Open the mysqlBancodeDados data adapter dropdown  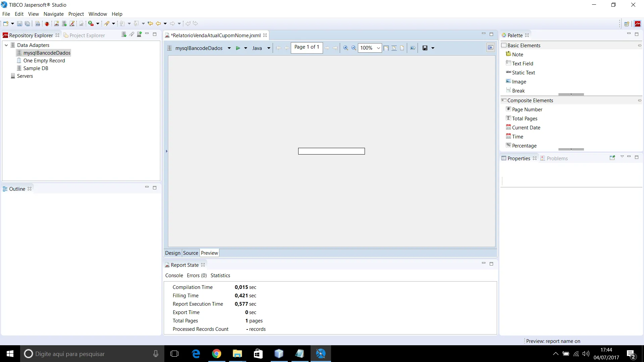(x=229, y=48)
